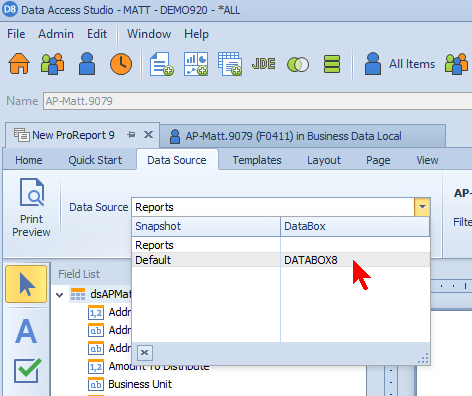Screen dimensions: 472x396
Task: Select the letter A label tool
Action: (x=26, y=331)
